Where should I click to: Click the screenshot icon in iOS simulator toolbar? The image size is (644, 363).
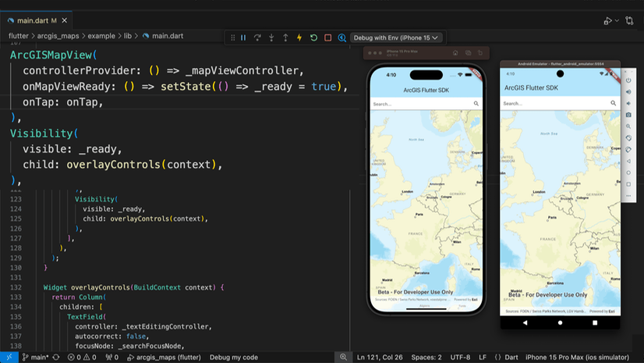(468, 52)
